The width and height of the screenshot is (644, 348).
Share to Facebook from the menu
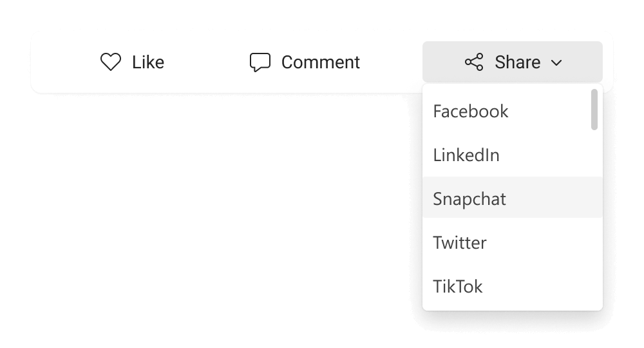point(471,111)
